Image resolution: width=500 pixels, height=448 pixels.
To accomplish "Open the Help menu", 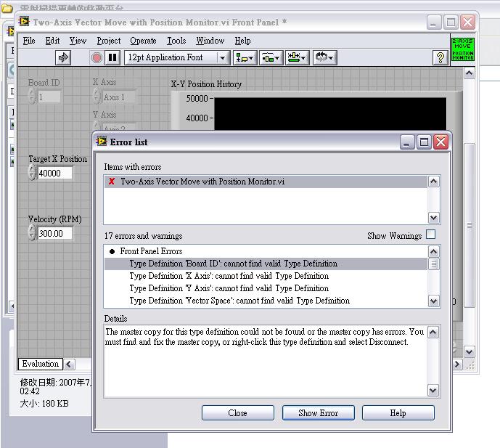I will point(242,41).
